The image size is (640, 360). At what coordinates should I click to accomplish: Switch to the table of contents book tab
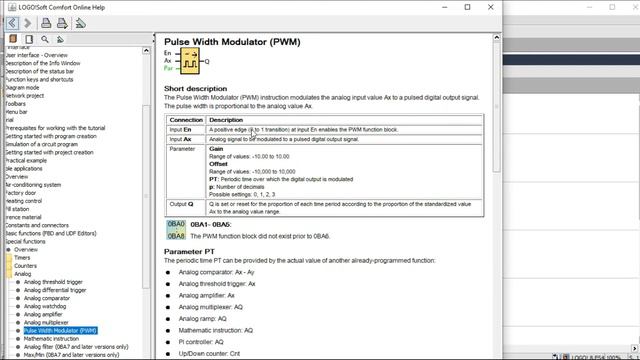[x=13, y=39]
